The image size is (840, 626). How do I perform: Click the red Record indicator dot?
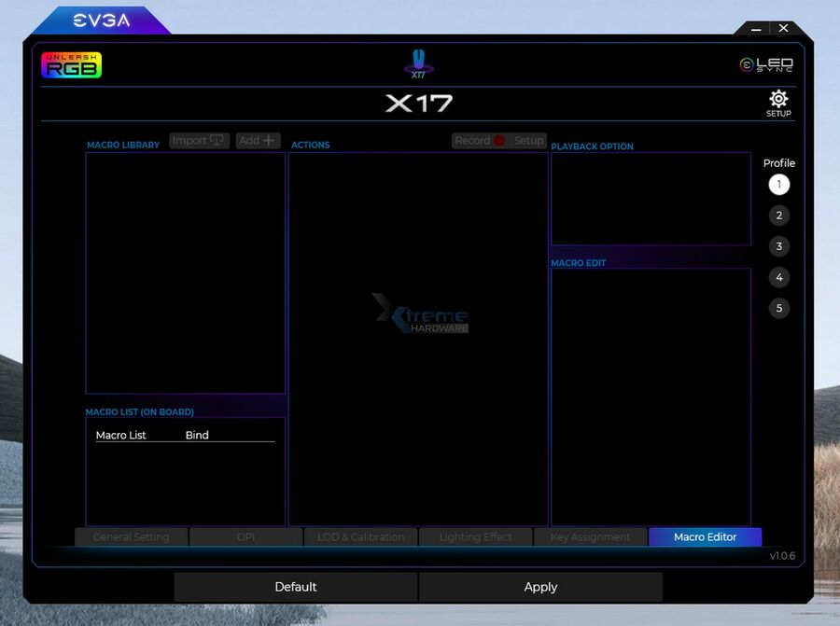(501, 141)
